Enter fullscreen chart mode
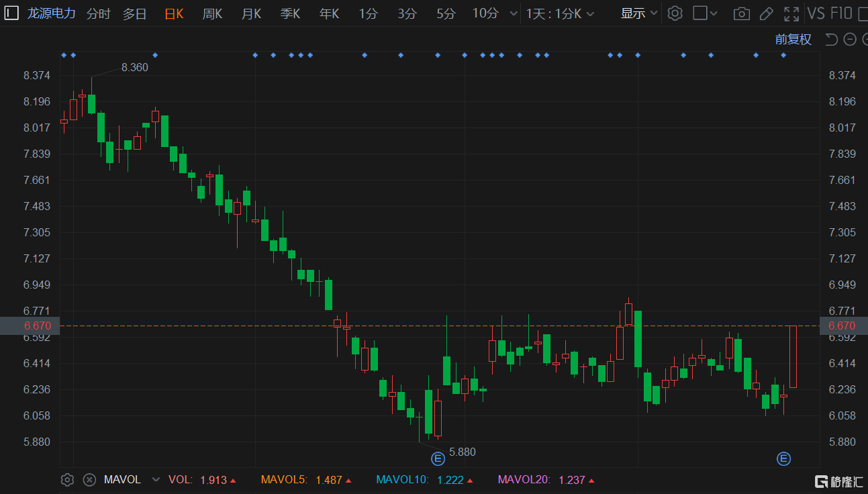The image size is (868, 494). pyautogui.click(x=791, y=13)
